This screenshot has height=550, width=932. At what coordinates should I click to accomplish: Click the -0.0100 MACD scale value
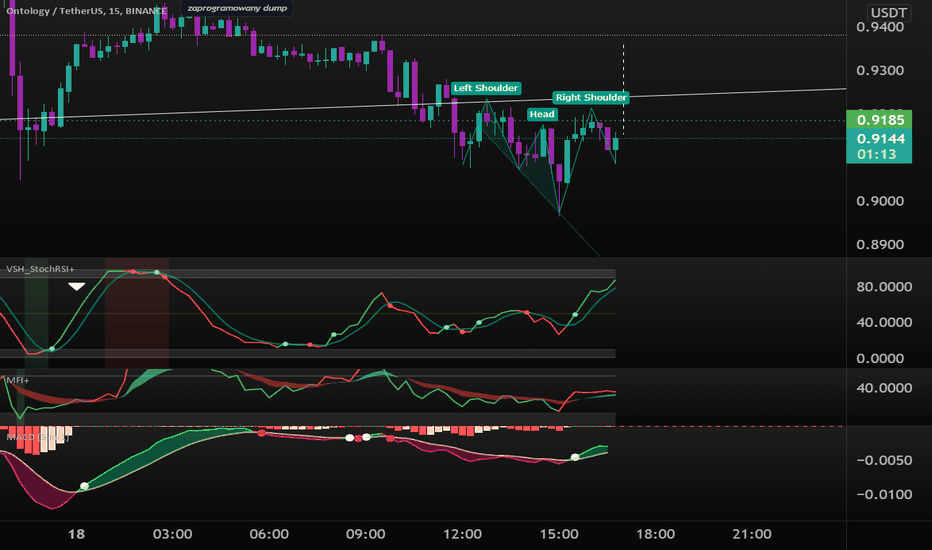[x=884, y=494]
